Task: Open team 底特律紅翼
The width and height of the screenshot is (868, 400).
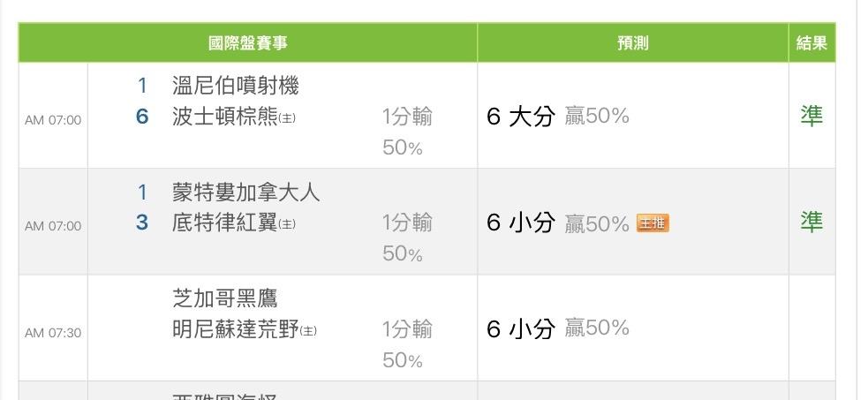Action: click(x=224, y=223)
